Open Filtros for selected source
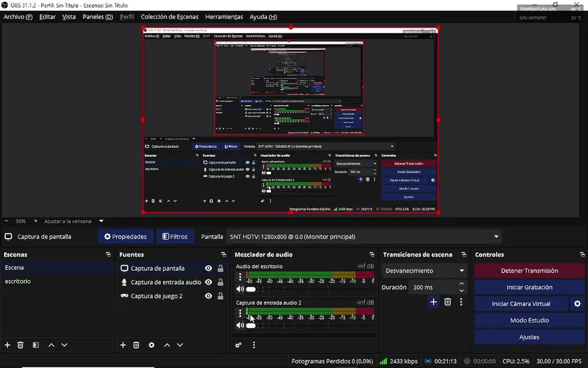588x368 pixels. (x=175, y=237)
